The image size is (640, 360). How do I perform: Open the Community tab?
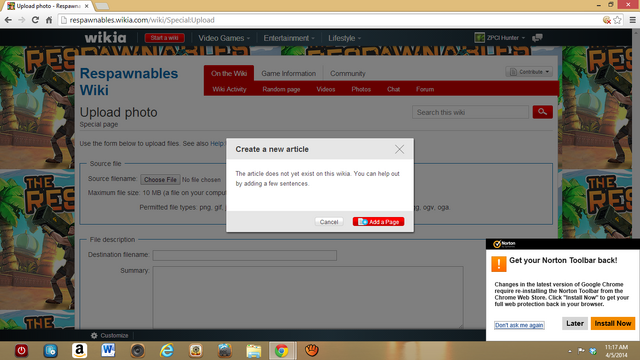click(x=348, y=73)
